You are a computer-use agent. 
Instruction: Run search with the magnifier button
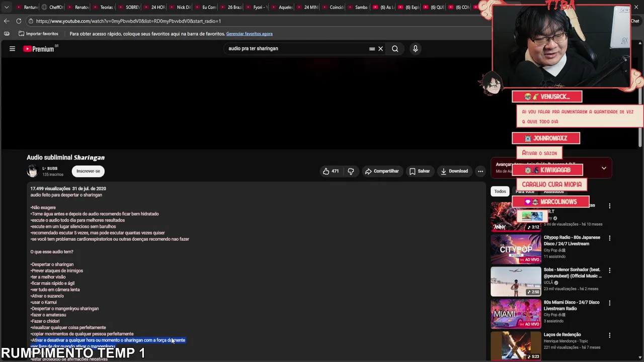(x=395, y=49)
